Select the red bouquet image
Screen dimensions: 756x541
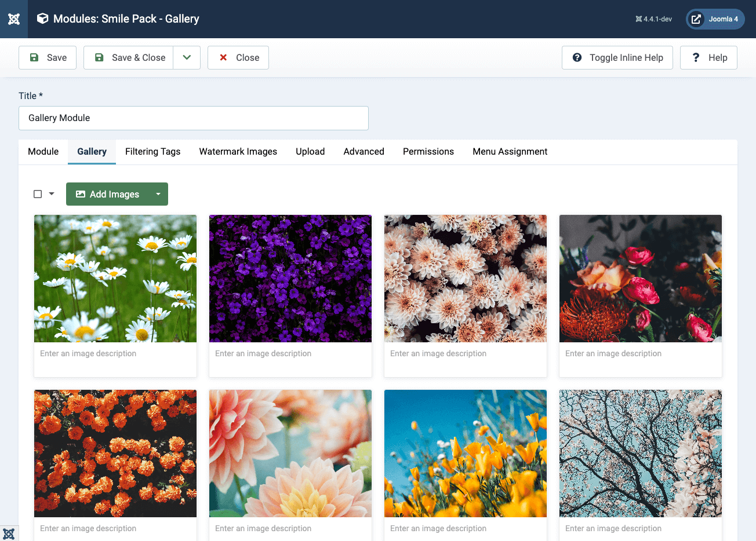[641, 279]
